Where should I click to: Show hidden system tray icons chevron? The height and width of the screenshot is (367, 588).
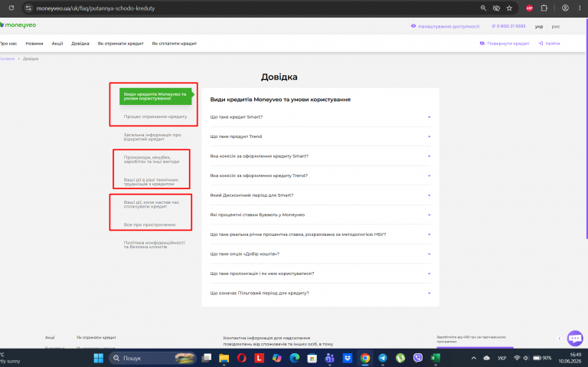click(474, 358)
